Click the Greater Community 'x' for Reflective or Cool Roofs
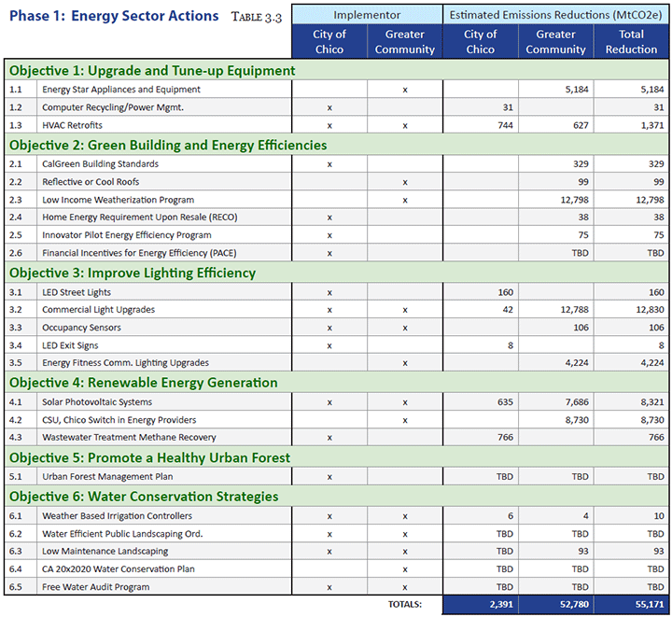672x617 pixels. (404, 182)
